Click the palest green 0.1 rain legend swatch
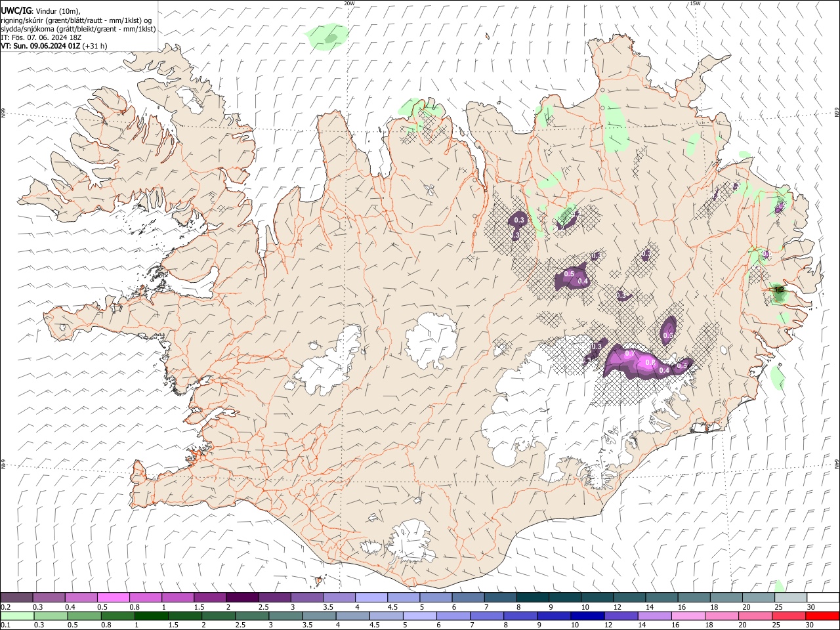 tap(17, 616)
